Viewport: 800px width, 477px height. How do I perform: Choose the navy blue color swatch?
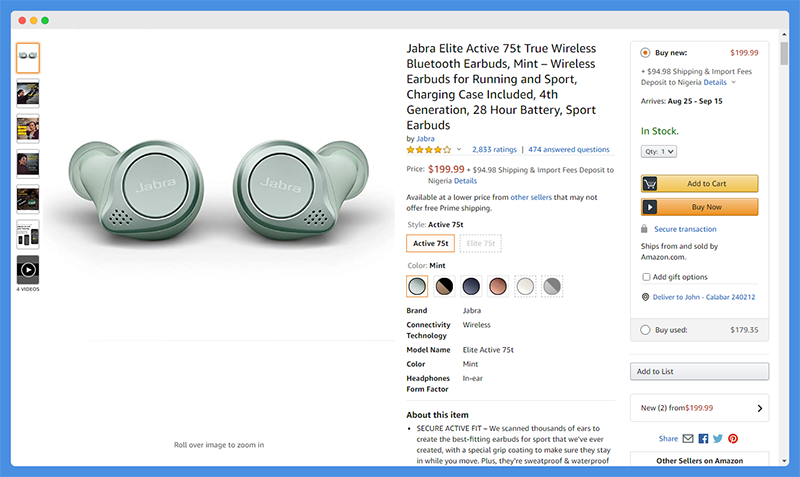[471, 286]
